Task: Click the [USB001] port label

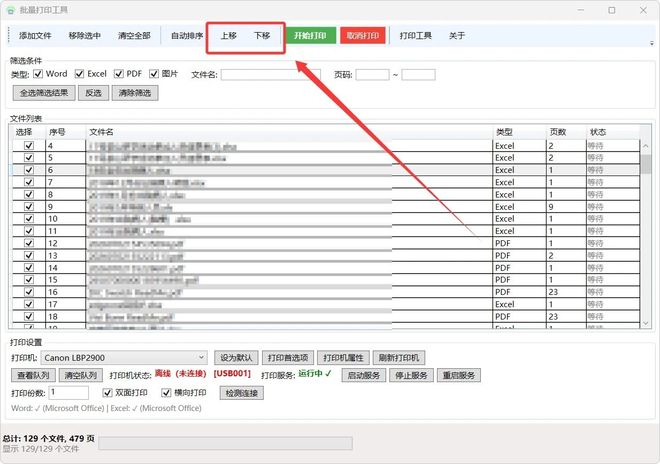Action: pos(232,374)
